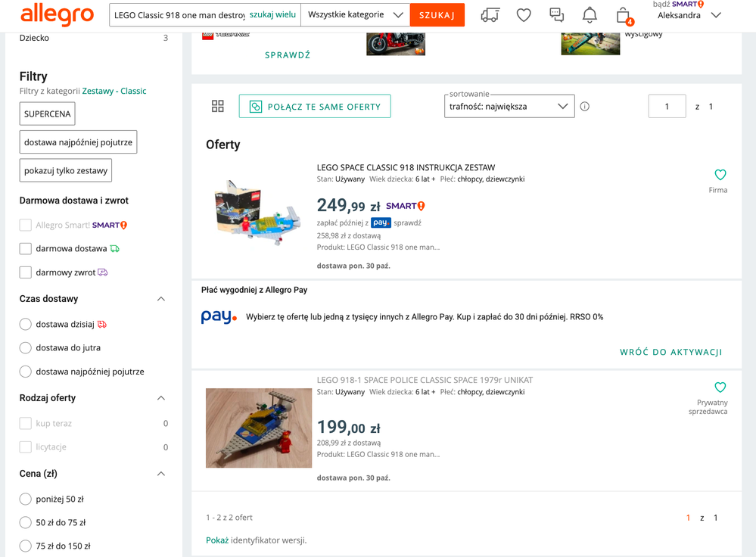Open second offer spaceship photo thumbnail
The height and width of the screenshot is (557, 756).
coord(258,428)
